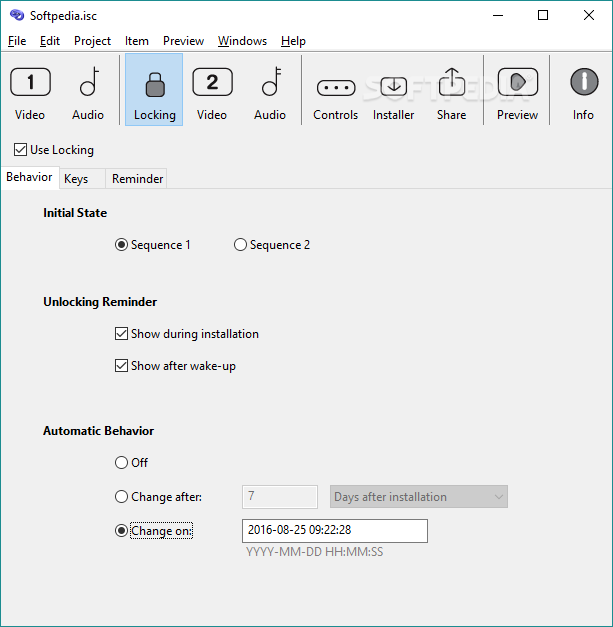Select the Locking padlock toolbar icon
This screenshot has width=613, height=627.
point(154,90)
